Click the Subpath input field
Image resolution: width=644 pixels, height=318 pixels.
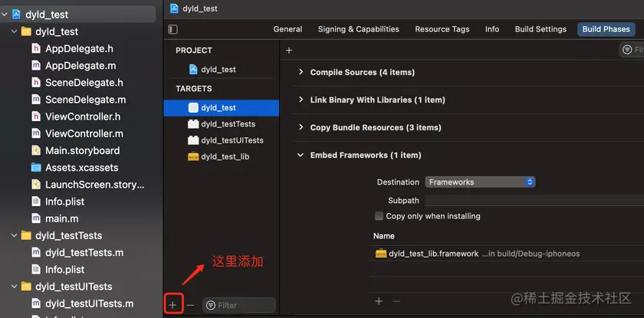pos(534,201)
